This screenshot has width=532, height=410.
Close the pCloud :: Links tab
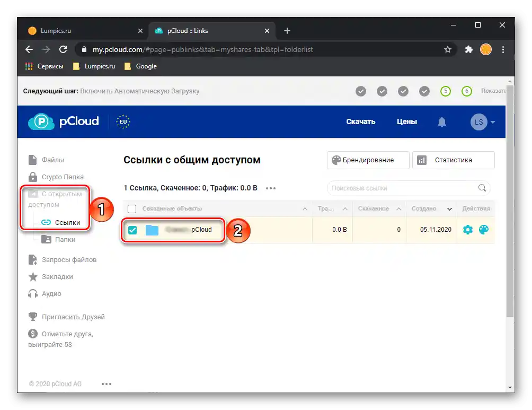pos(267,31)
